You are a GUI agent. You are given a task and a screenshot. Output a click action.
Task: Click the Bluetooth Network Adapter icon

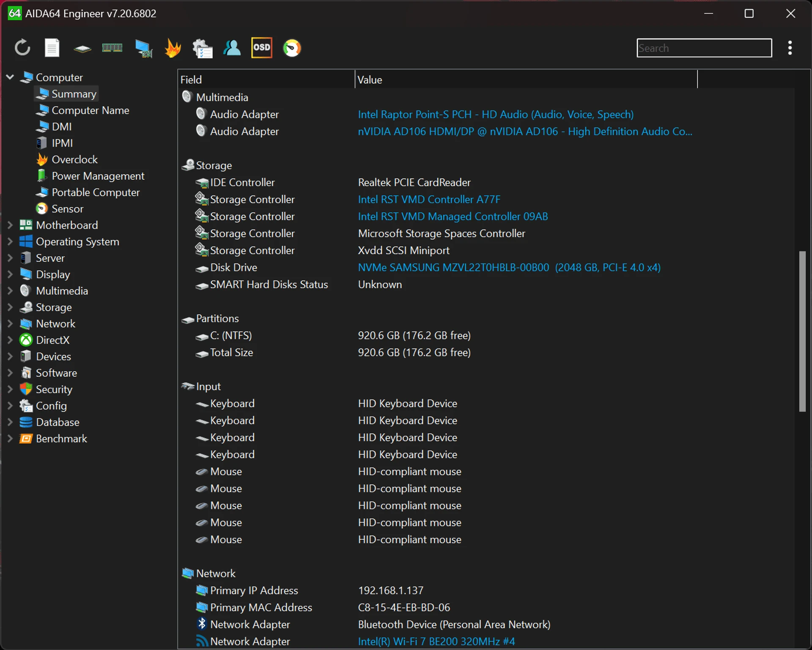click(x=202, y=624)
